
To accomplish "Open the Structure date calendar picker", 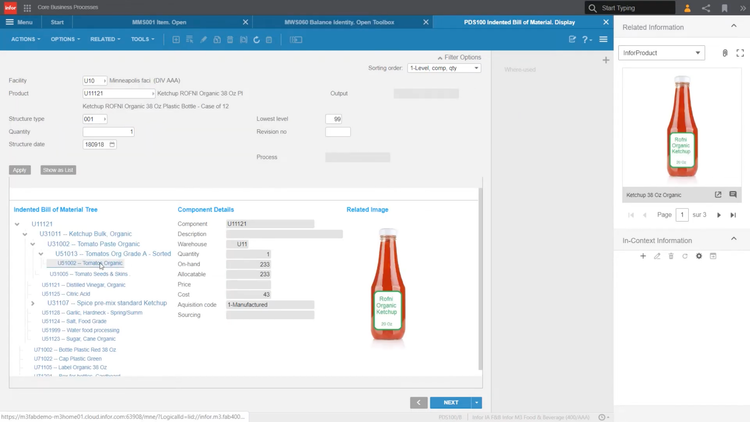I will tap(112, 144).
